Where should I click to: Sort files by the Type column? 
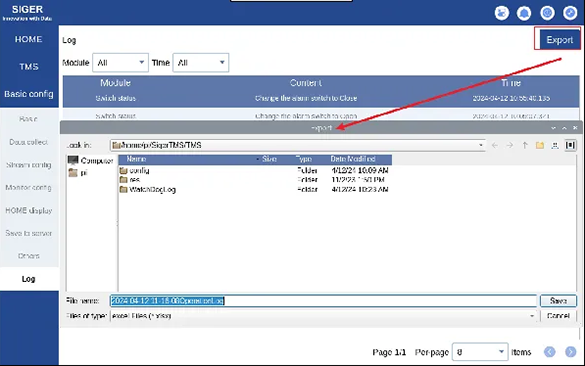pyautogui.click(x=304, y=159)
